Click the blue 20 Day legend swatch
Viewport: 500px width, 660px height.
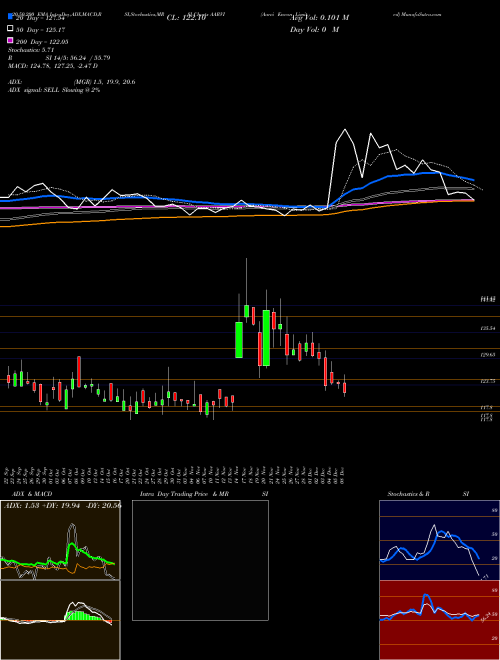point(10,16)
